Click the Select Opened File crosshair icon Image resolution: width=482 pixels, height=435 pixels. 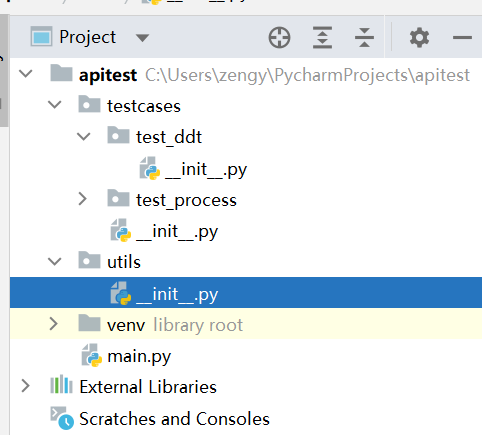tap(279, 37)
